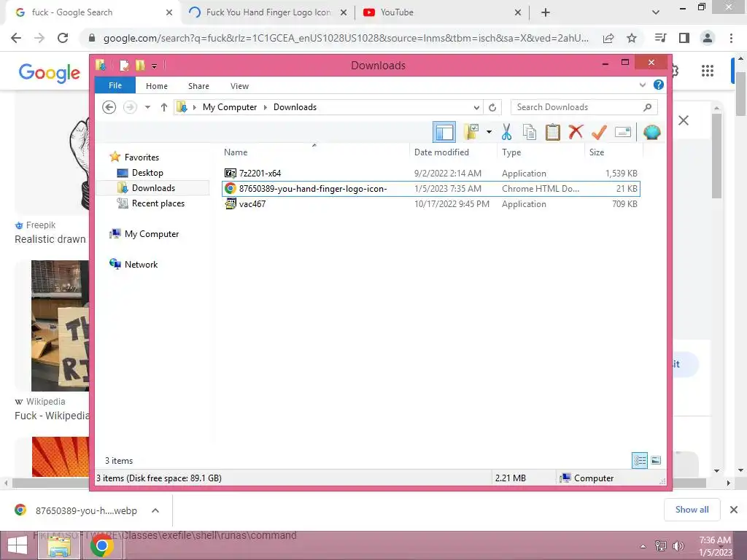
Task: Expand downloaded webp file options arrow
Action: (155, 510)
